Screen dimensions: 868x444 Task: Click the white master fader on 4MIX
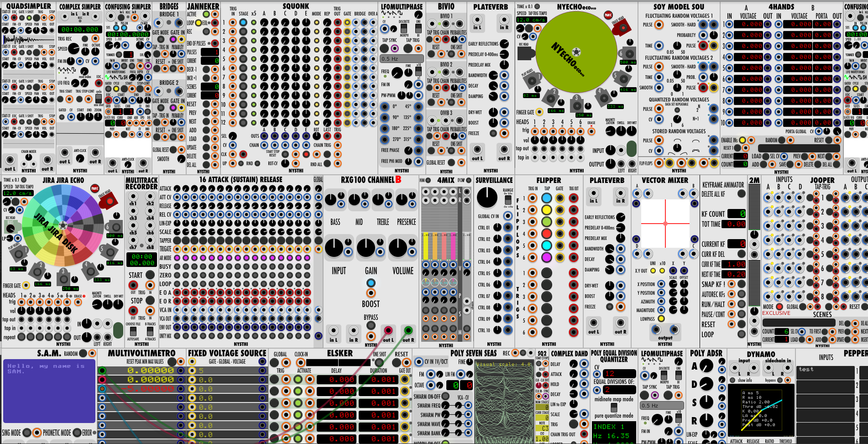[x=466, y=246]
